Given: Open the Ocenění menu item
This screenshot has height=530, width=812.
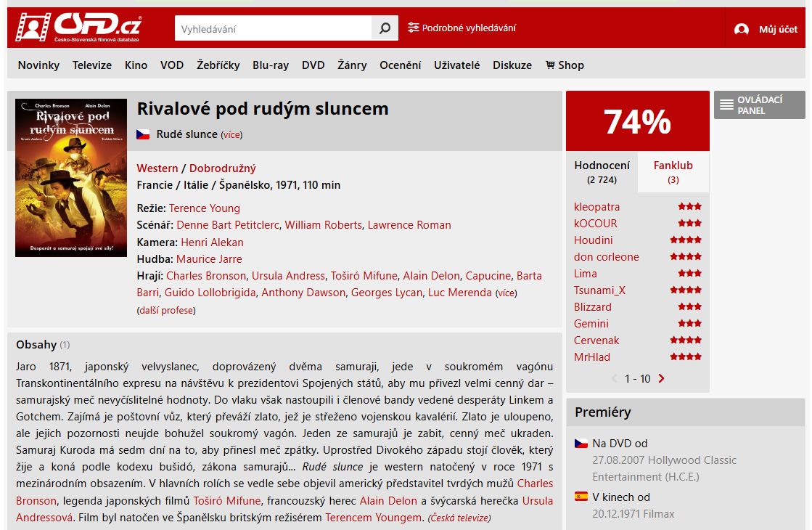Looking at the screenshot, I should click(x=401, y=65).
